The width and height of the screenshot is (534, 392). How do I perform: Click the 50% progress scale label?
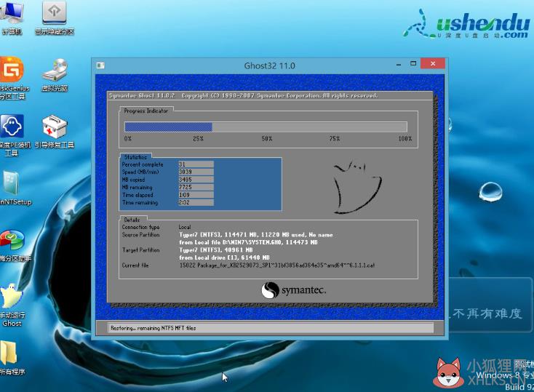pos(267,139)
